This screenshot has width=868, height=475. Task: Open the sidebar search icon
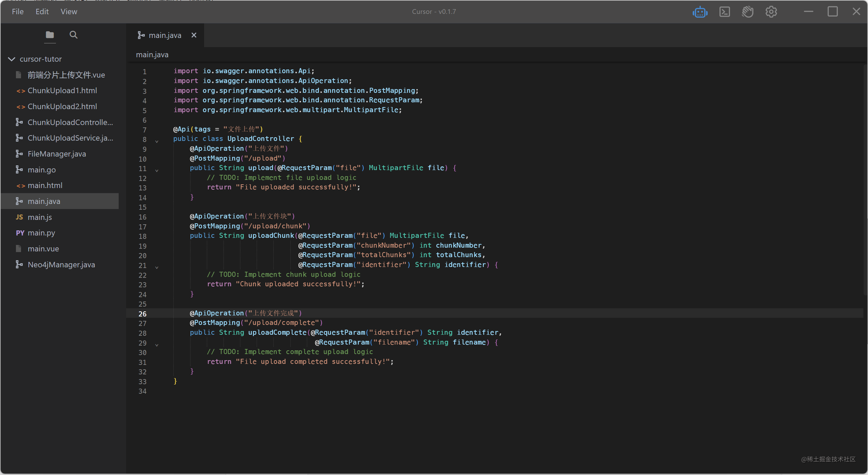coord(73,35)
